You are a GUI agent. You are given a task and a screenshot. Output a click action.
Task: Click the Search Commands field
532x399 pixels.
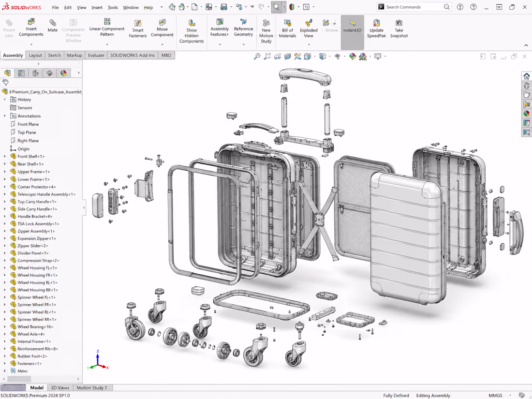click(414, 7)
